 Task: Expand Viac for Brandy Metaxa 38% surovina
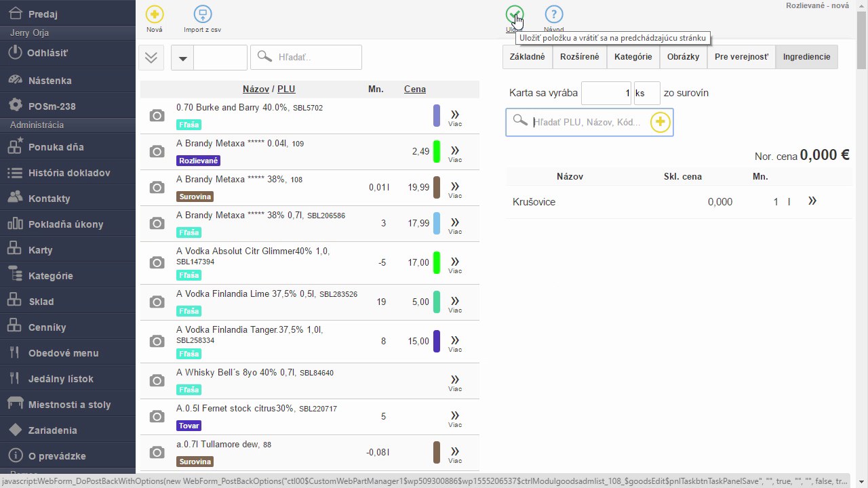click(x=455, y=189)
